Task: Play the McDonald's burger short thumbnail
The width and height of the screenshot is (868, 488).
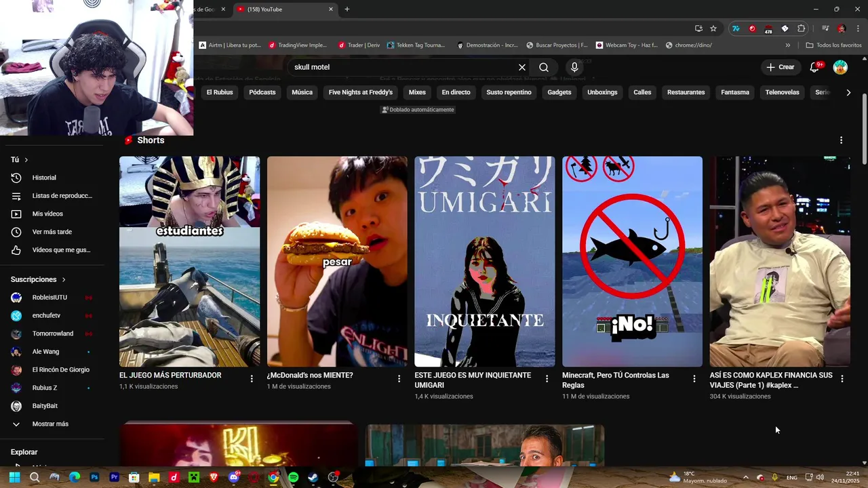Action: click(x=337, y=262)
